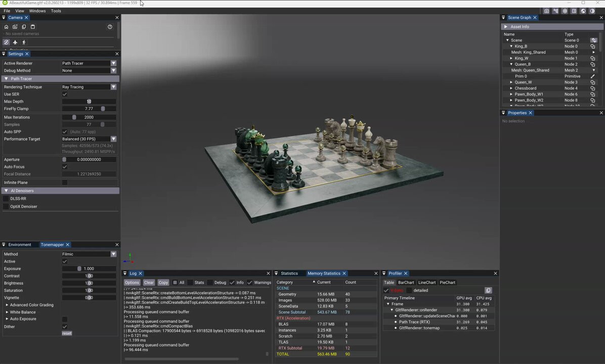This screenshot has width=605, height=364.
Task: Click the save camera icon with plus
Action: coord(15,27)
